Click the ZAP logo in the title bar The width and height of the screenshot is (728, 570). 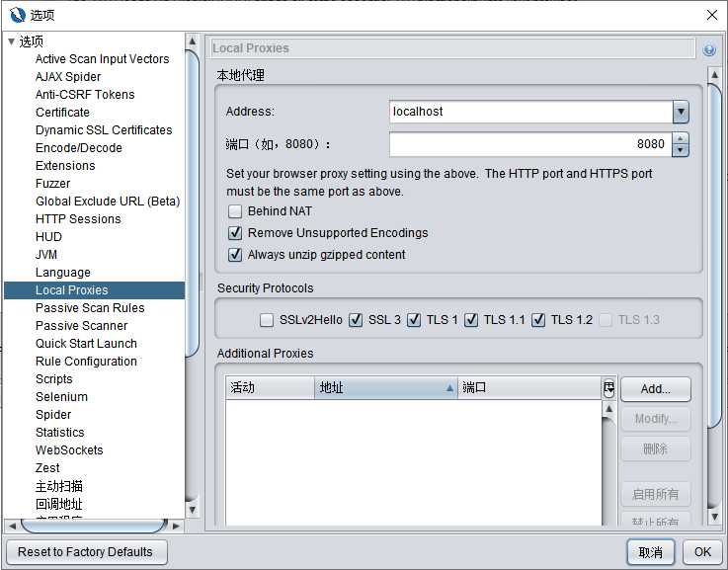pyautogui.click(x=17, y=15)
